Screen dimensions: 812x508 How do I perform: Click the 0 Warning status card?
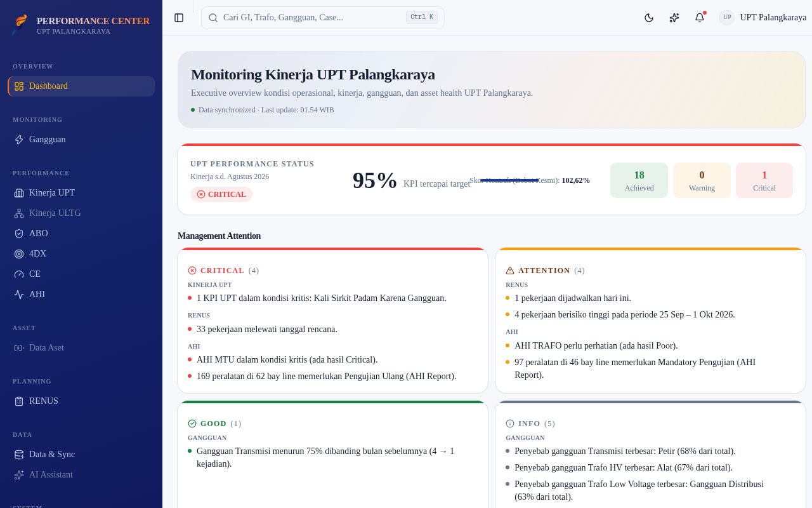click(702, 180)
